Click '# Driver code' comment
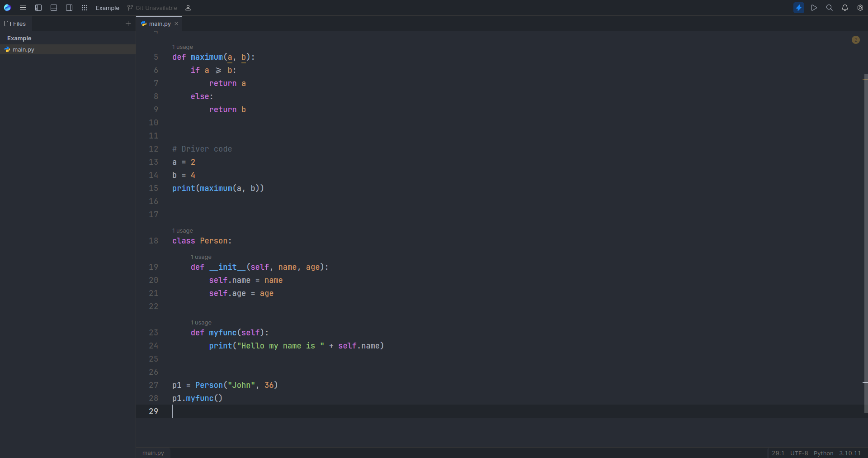 pyautogui.click(x=202, y=149)
